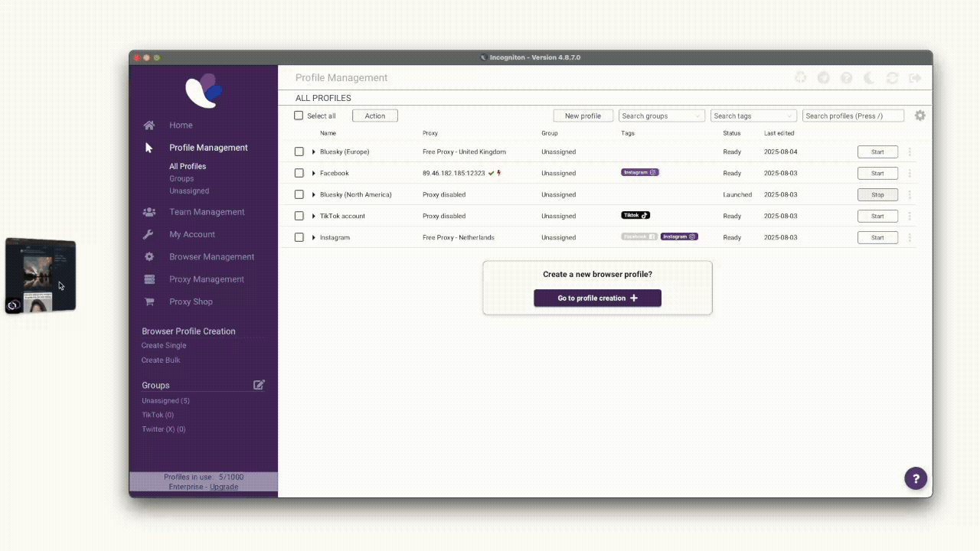
Task: Open Home in the sidebar menu
Action: click(x=181, y=125)
